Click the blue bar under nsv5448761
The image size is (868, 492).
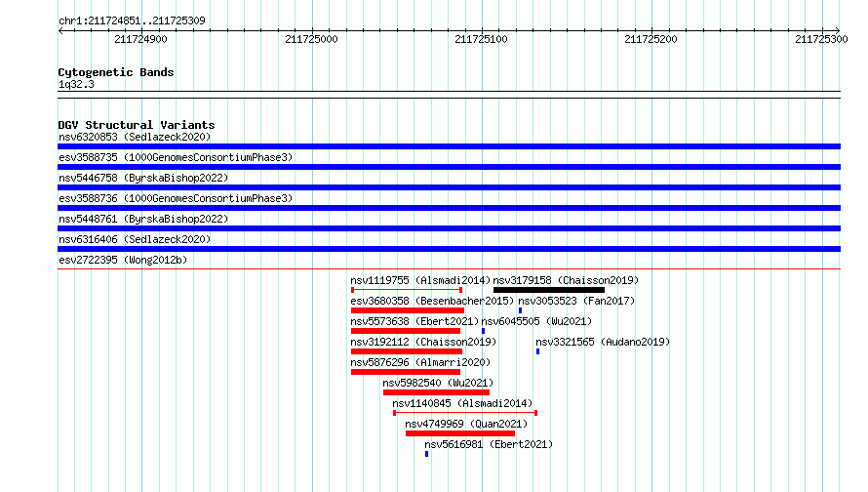449,228
